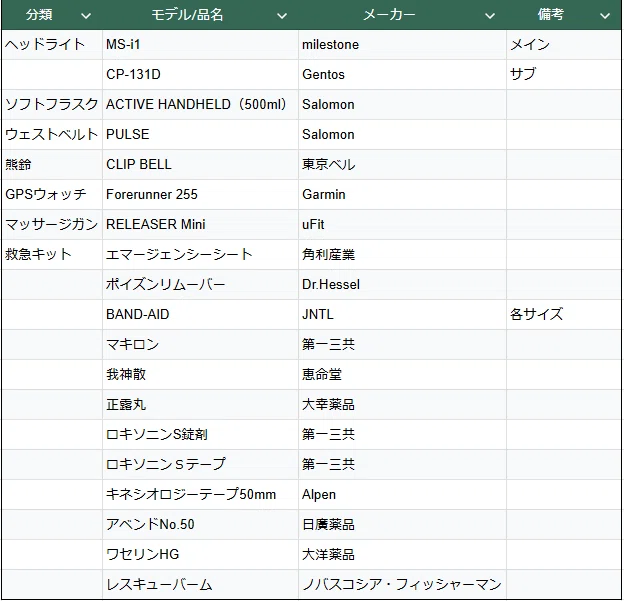Image resolution: width=624 pixels, height=601 pixels.
Task: Select Salomon in the ACTIVE HANDHELD row
Action: [402, 104]
